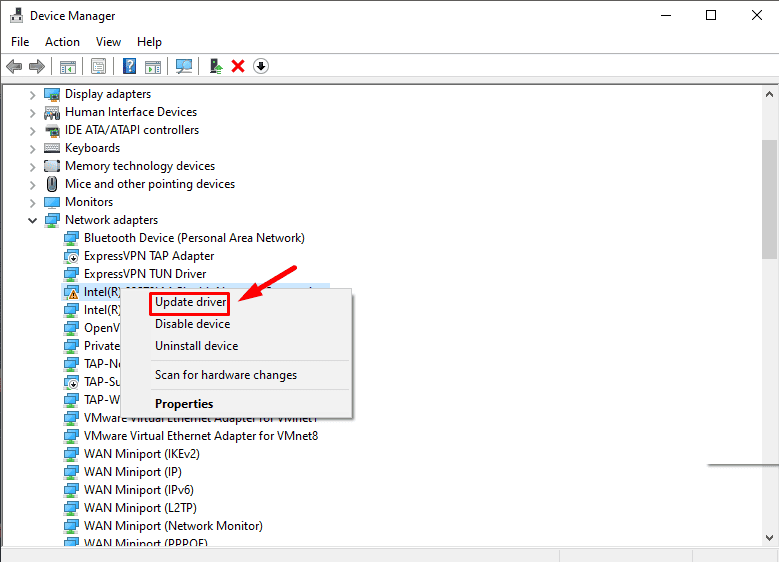Image resolution: width=779 pixels, height=562 pixels.
Task: Expand the Display adapters node
Action: click(32, 94)
